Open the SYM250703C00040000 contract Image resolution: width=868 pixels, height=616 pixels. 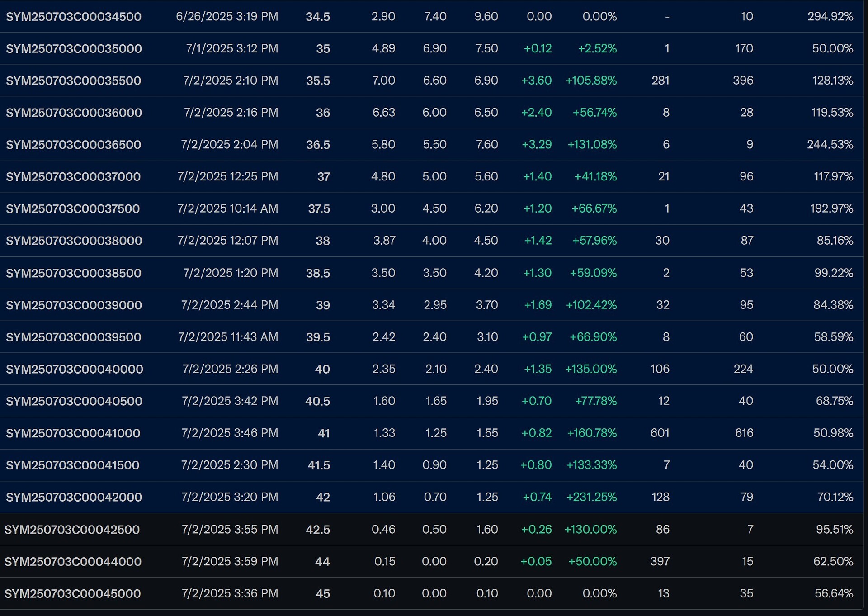click(74, 370)
